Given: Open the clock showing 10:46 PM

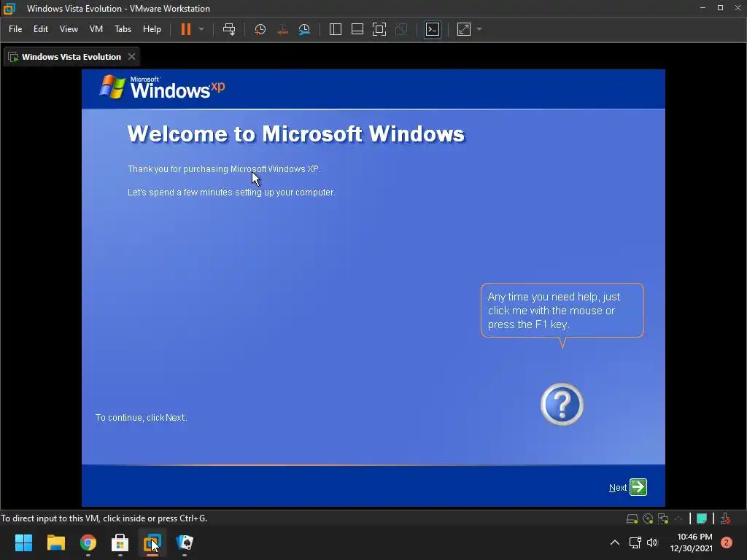Looking at the screenshot, I should pos(692,542).
